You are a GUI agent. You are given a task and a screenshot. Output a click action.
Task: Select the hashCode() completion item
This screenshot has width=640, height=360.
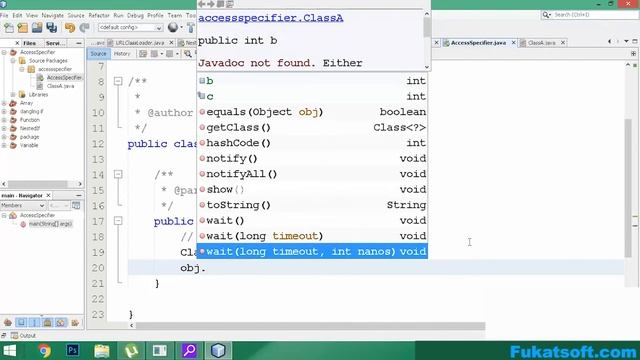(312, 143)
